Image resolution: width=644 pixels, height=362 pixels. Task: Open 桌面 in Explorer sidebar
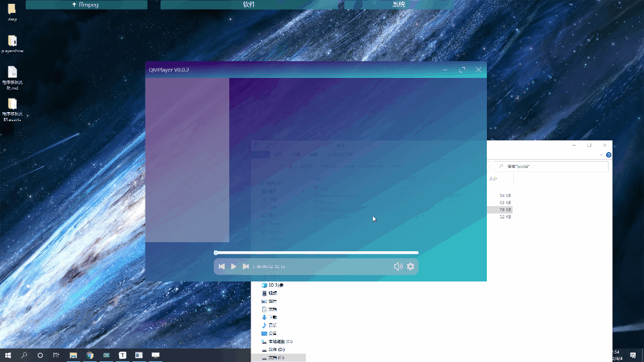coord(272,333)
